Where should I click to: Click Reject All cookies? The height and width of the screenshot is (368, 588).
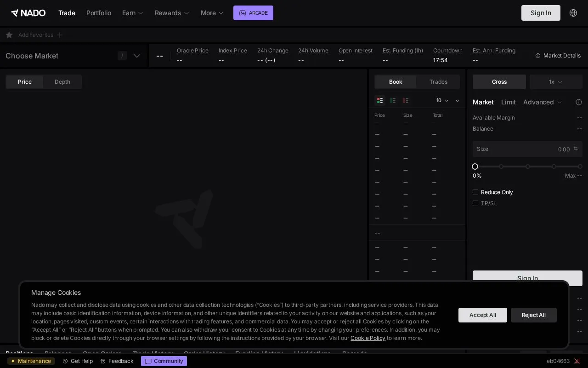(534, 315)
